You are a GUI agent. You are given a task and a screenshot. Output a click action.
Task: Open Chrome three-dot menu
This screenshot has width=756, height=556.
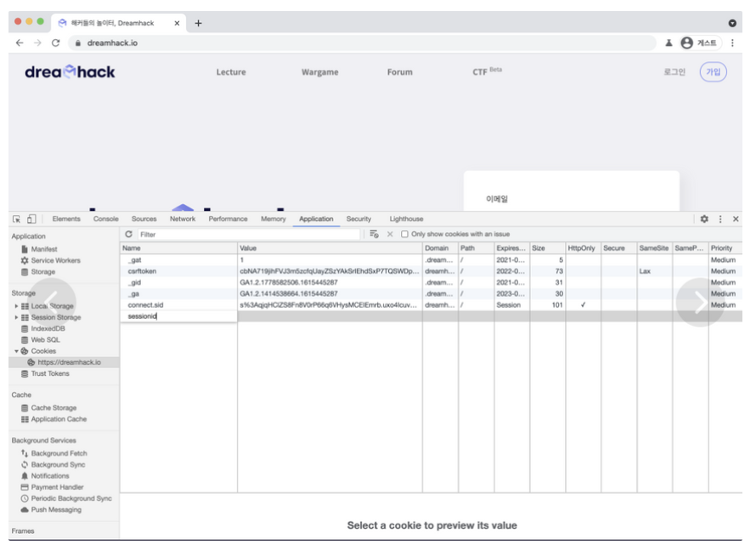(732, 43)
